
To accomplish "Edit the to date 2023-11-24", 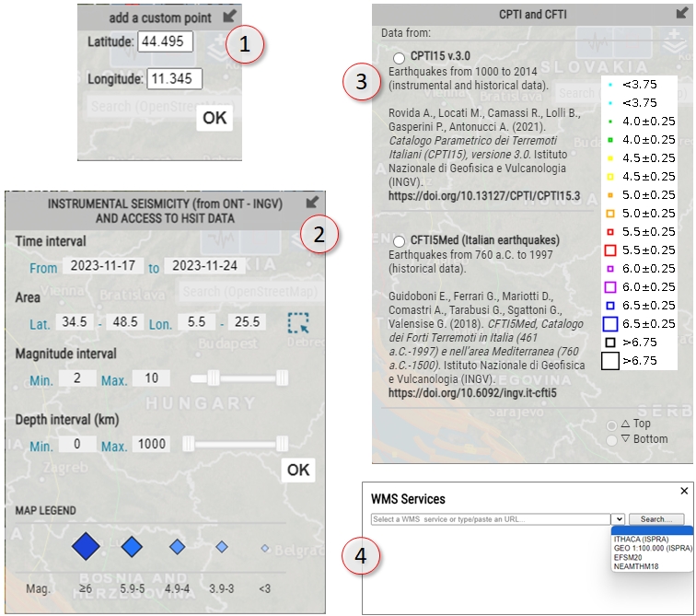I will point(204,265).
